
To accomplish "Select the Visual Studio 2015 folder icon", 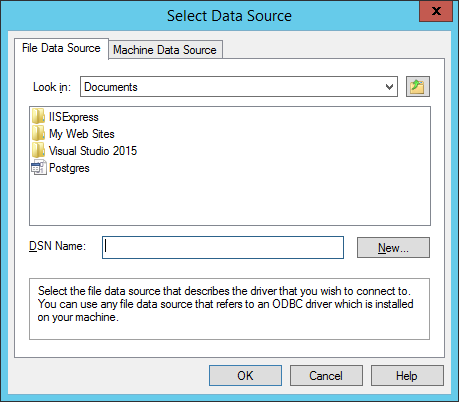I will point(38,150).
